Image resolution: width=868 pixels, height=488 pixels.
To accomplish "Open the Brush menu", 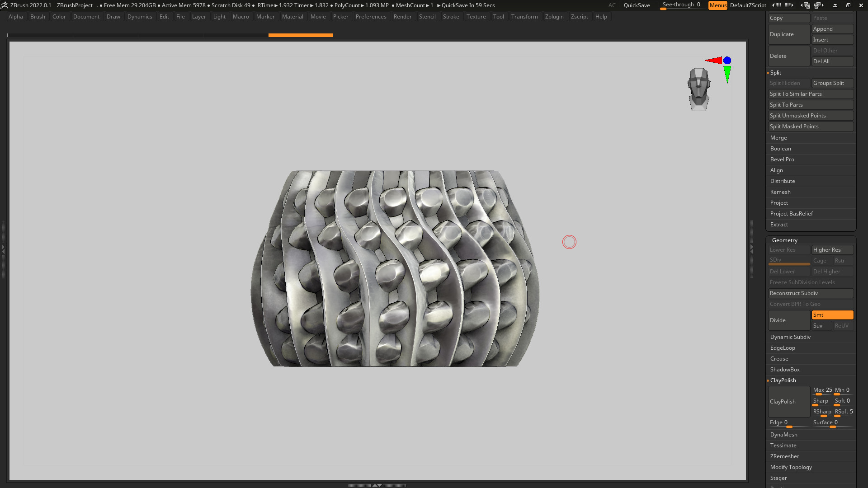I will coord(38,17).
